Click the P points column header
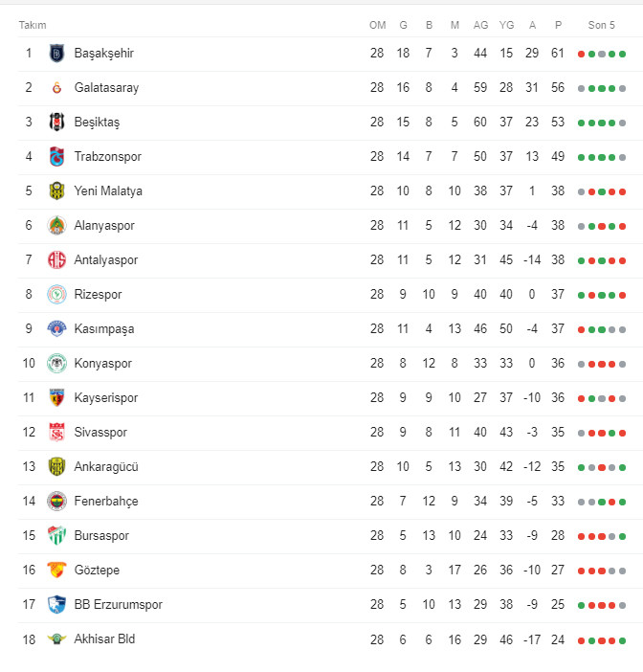The width and height of the screenshot is (643, 672). 559,25
